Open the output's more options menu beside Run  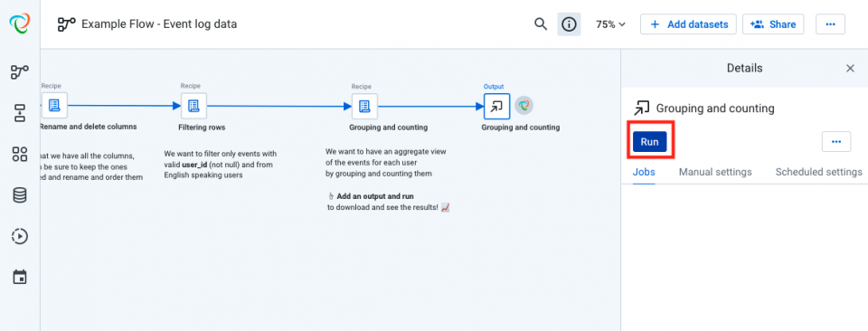click(835, 142)
